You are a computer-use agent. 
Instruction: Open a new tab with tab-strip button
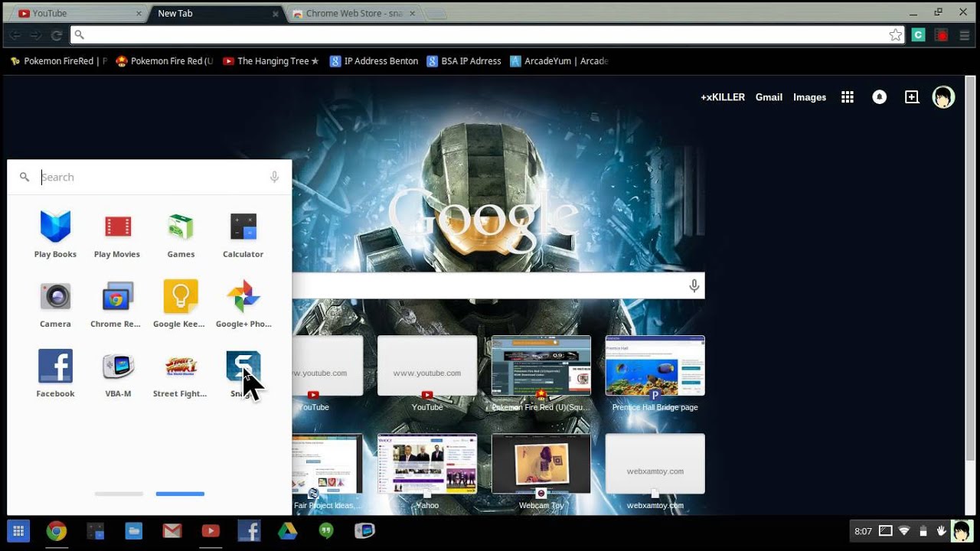tap(435, 14)
